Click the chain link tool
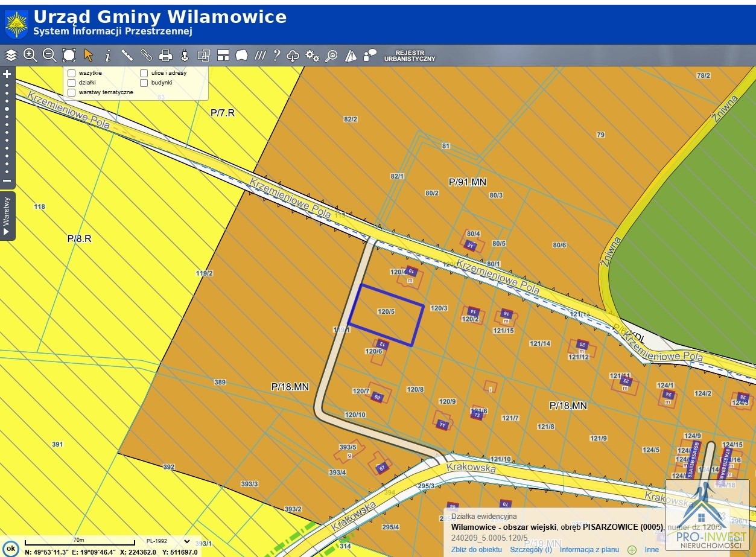 (x=146, y=56)
